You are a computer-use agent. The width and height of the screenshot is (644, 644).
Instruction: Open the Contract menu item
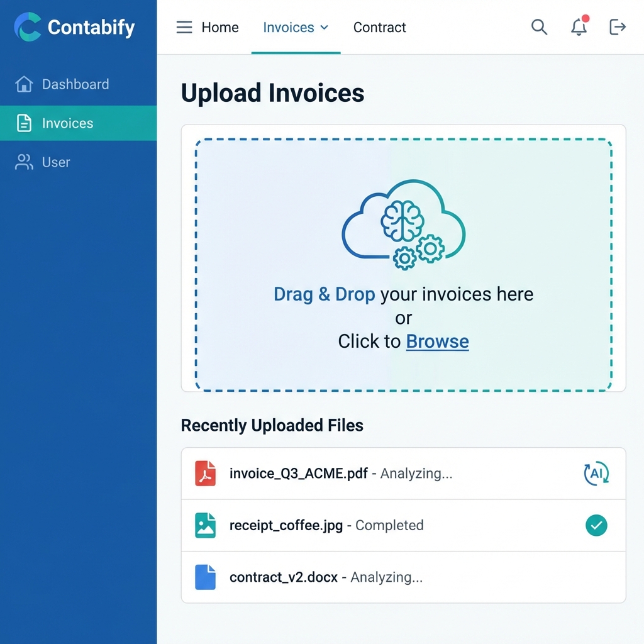(x=379, y=28)
